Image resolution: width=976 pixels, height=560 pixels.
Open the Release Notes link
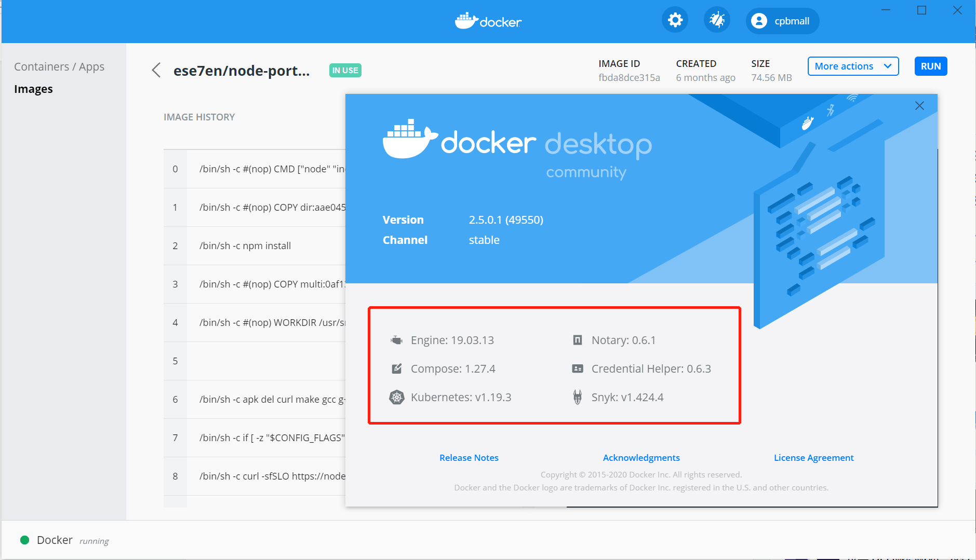(469, 458)
